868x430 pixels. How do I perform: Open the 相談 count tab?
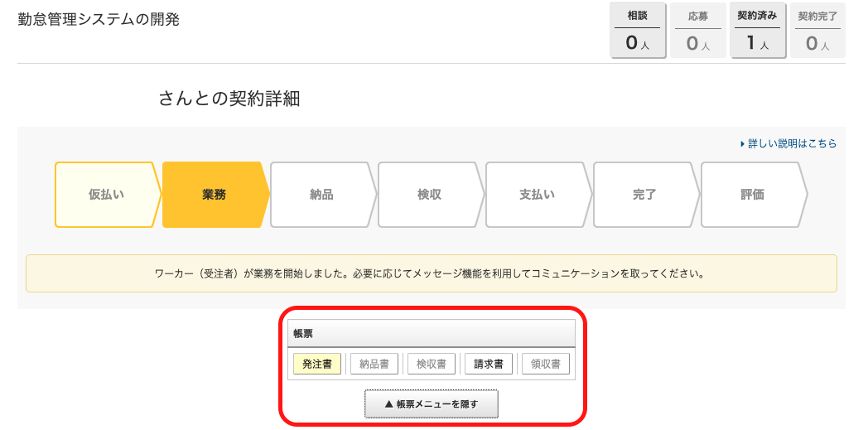point(637,31)
